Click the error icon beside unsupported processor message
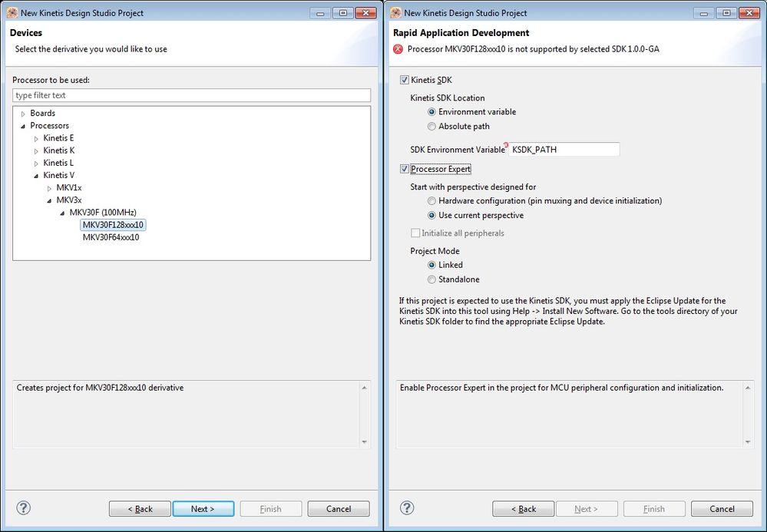The image size is (767, 532). [x=398, y=49]
